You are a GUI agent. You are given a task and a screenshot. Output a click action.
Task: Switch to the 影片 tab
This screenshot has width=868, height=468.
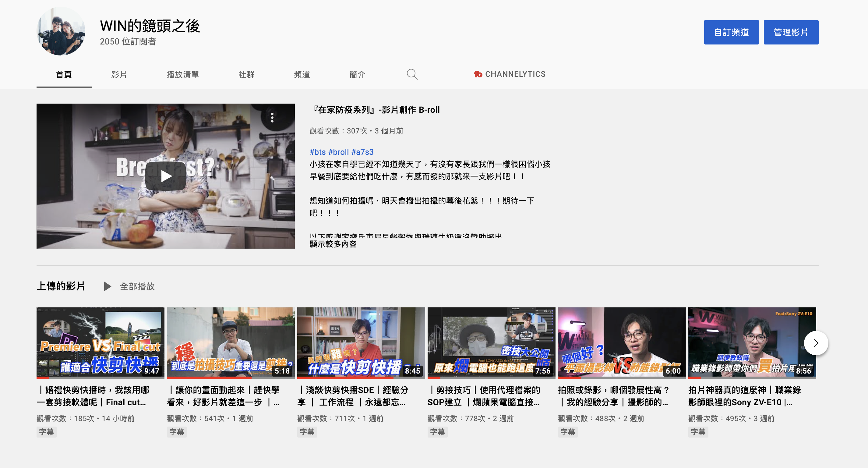(x=118, y=75)
